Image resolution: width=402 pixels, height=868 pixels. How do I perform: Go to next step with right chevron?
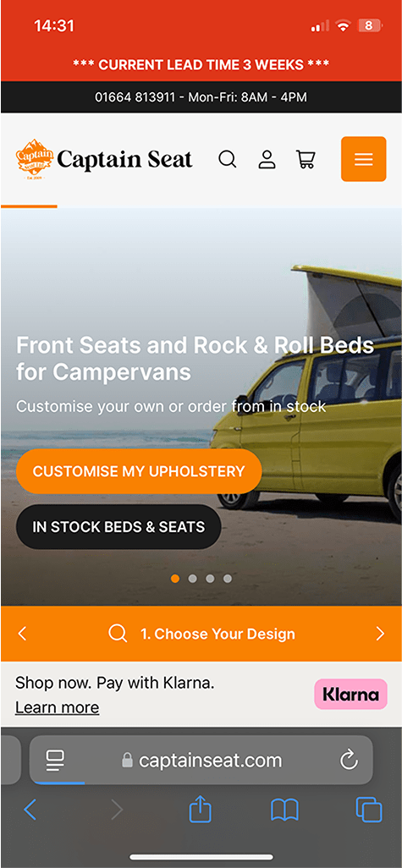pyautogui.click(x=380, y=634)
